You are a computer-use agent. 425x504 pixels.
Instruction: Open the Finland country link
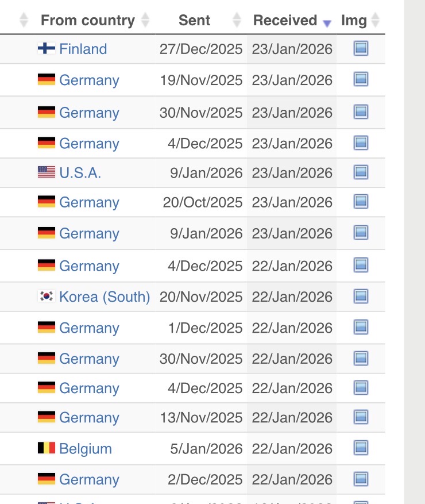pyautogui.click(x=83, y=49)
